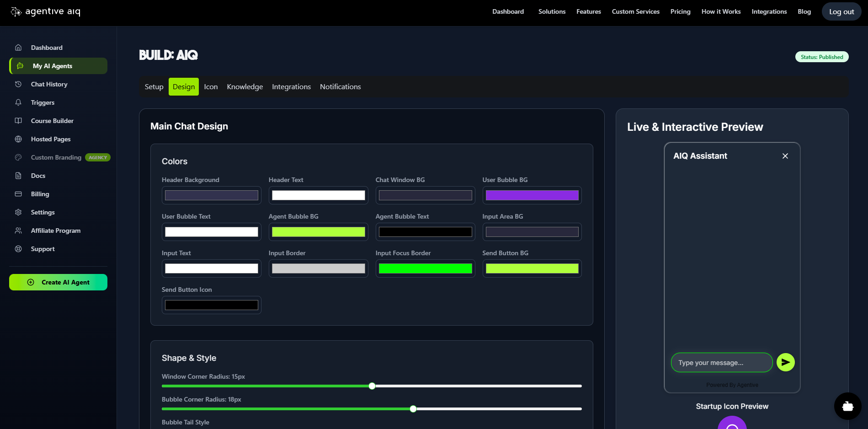Select the agentive aiq logo
This screenshot has width=868, height=429.
point(46,11)
